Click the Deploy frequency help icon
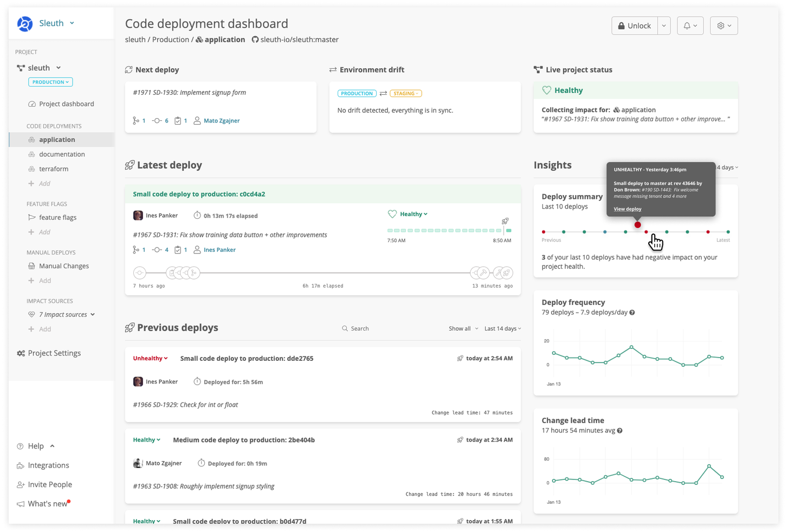This screenshot has height=532, width=788. click(x=632, y=313)
